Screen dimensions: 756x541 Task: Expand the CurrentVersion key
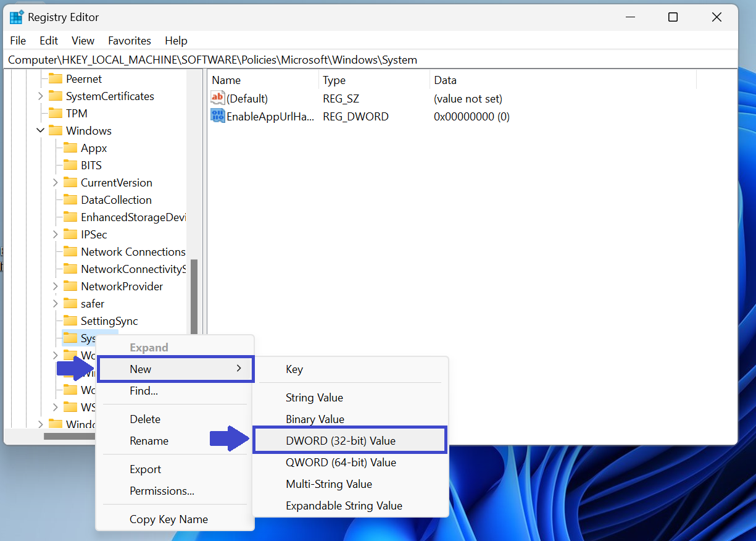point(56,183)
